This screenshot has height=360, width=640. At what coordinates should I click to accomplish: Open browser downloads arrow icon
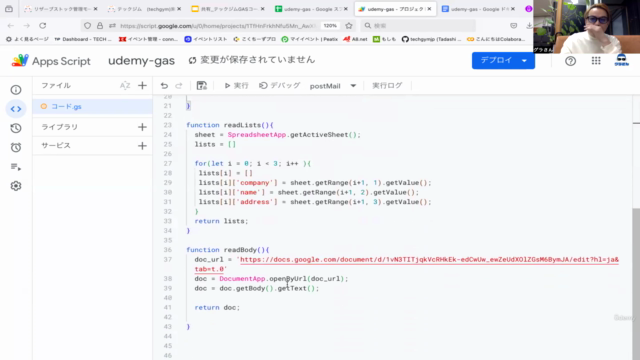529,26
